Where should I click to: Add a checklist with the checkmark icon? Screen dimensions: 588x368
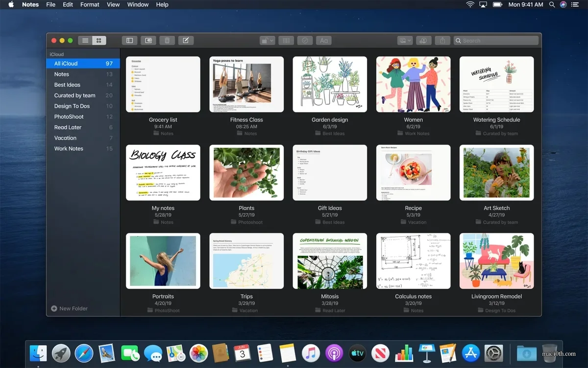pos(305,40)
